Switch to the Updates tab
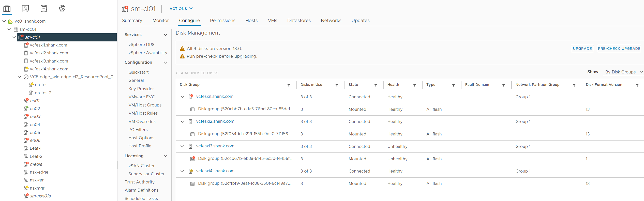Screen dimensions: 644x201 point(361,21)
